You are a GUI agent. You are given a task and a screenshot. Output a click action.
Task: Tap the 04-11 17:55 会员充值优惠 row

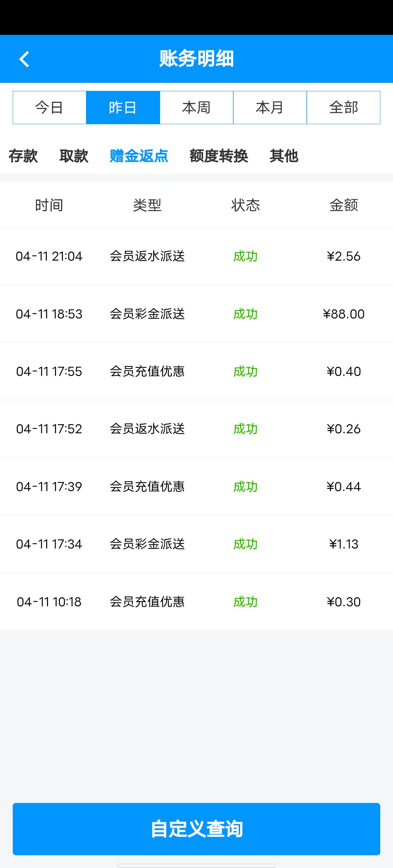196,371
